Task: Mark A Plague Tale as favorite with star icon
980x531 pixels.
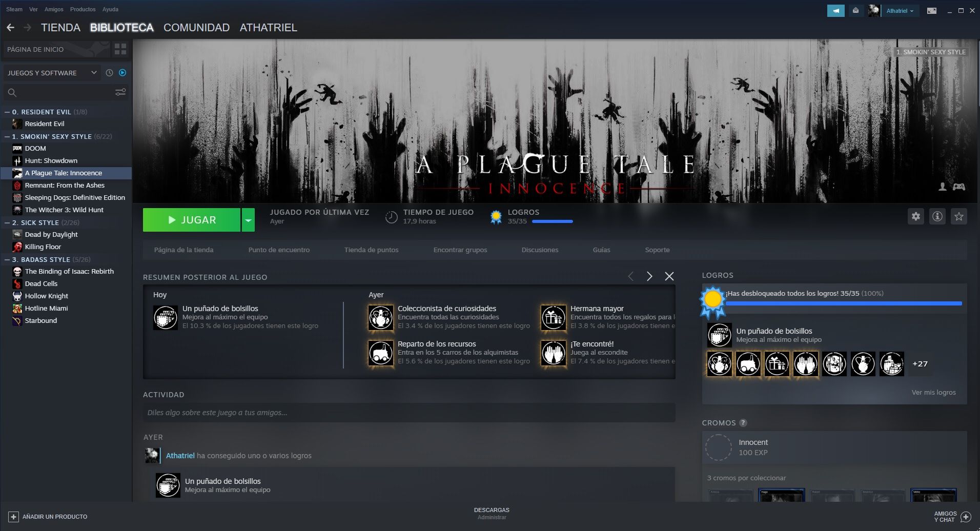Action: click(958, 216)
